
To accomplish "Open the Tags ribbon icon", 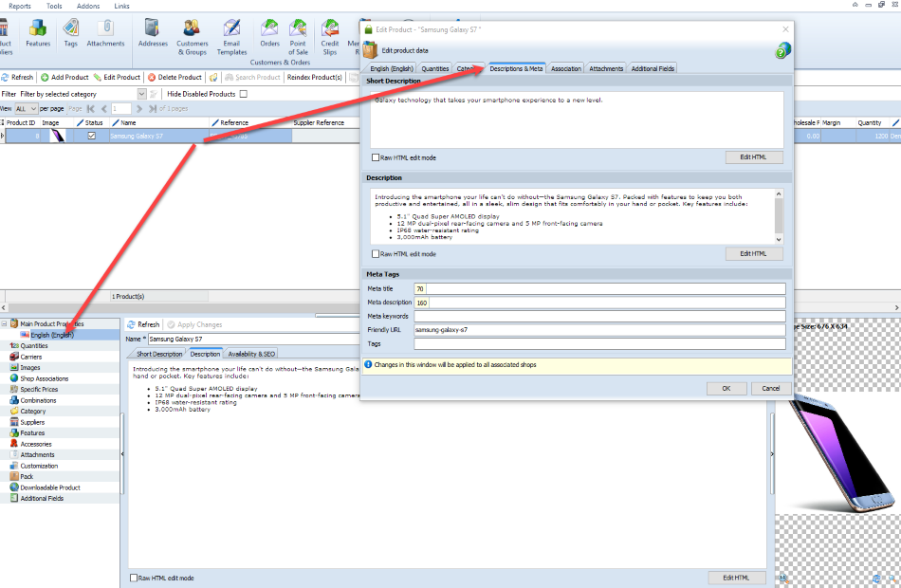I will [x=71, y=33].
